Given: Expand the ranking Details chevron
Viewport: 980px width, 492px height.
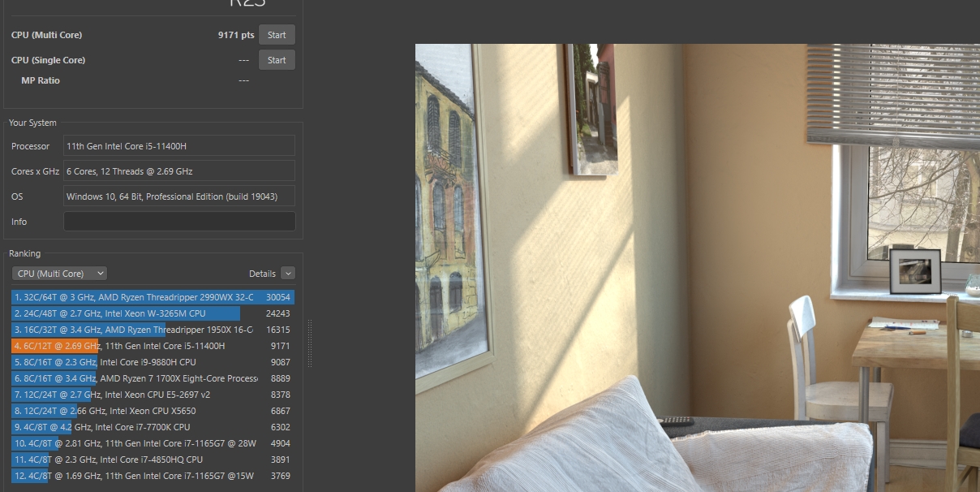Looking at the screenshot, I should 287,274.
